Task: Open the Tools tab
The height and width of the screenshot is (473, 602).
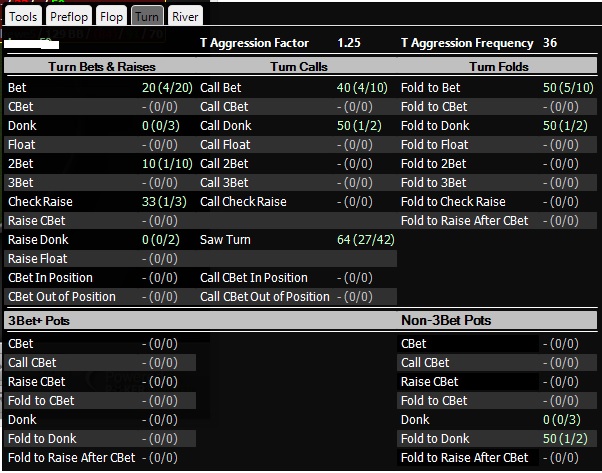Action: point(23,16)
